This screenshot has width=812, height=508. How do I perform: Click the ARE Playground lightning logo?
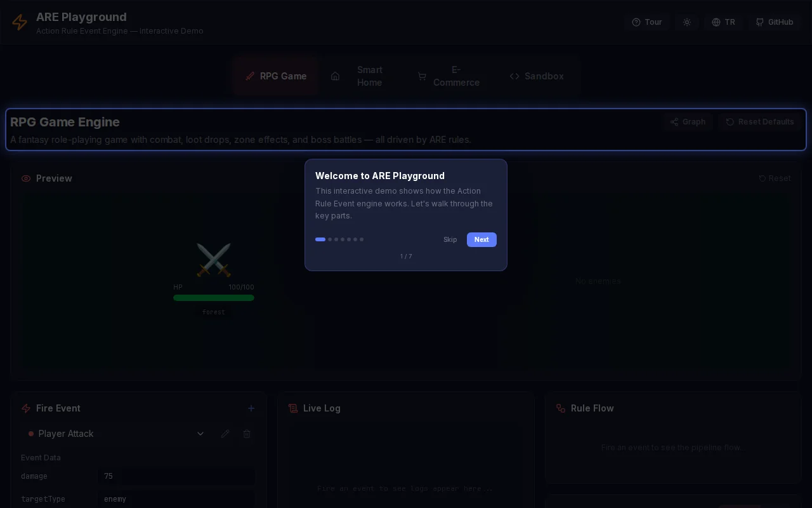[20, 22]
